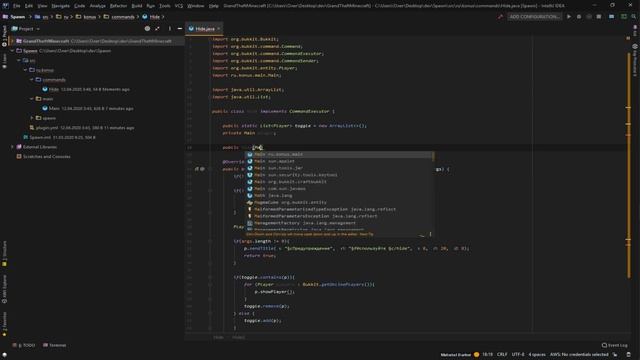
Task: Expand the GrandTheftMinecraft project node
Action: click(13, 41)
